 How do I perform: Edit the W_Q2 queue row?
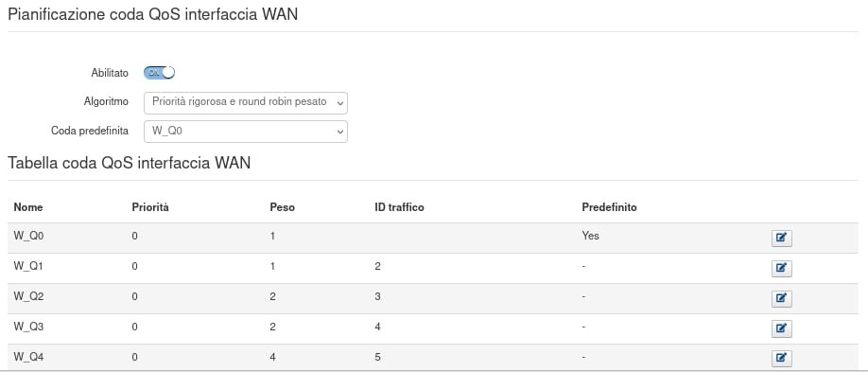pos(782,299)
